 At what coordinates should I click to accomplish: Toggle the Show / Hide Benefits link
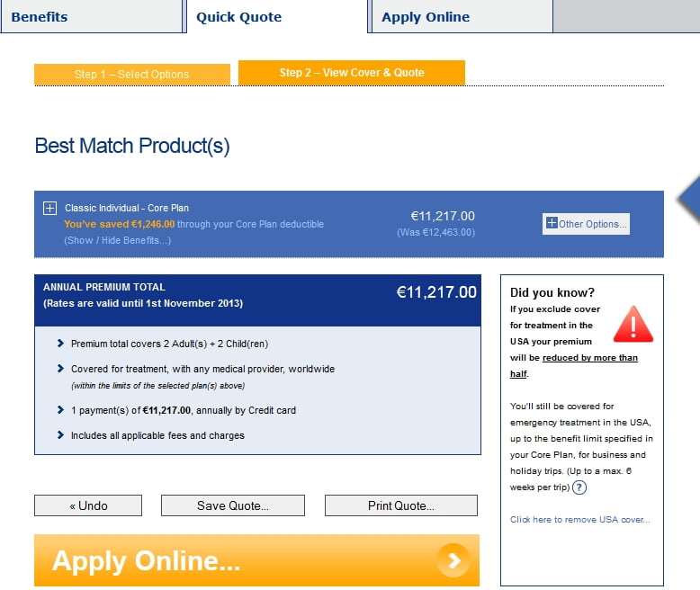pos(117,240)
